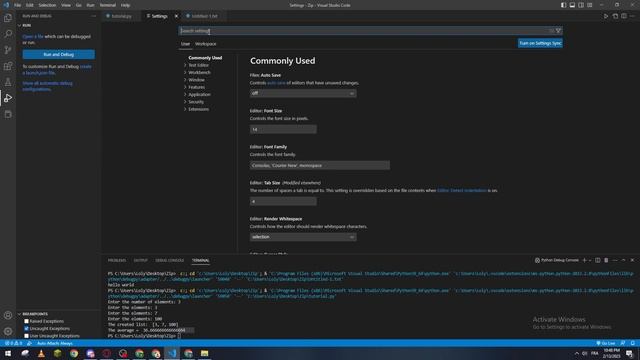Viewport: 640px width, 360px height.
Task: Maximize the terminal panel size
Action: [x=623, y=260]
